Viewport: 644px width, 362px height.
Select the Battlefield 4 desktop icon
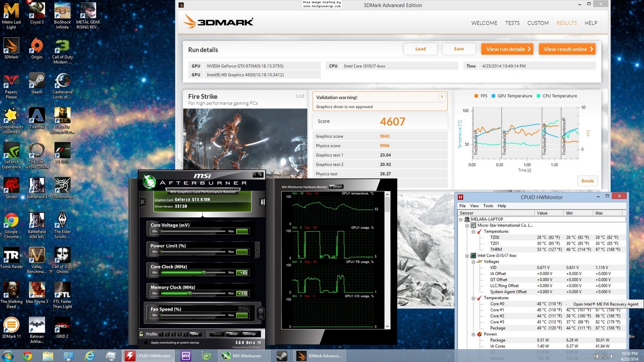37,188
